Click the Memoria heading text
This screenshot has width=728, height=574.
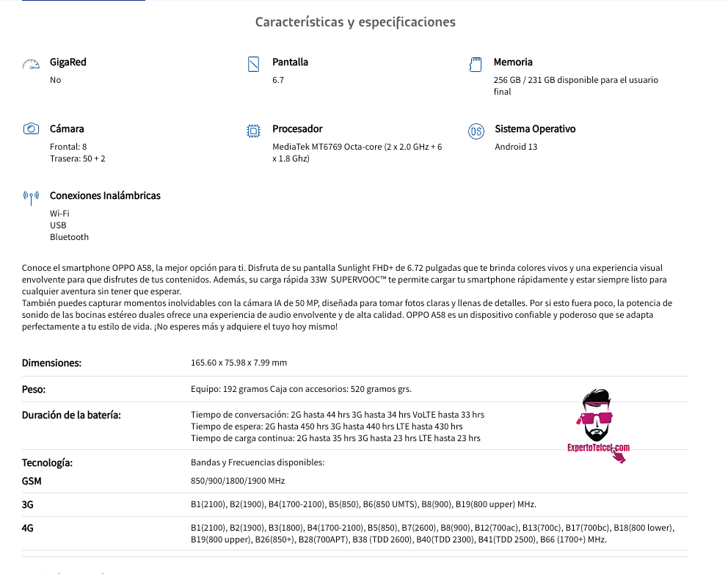513,62
